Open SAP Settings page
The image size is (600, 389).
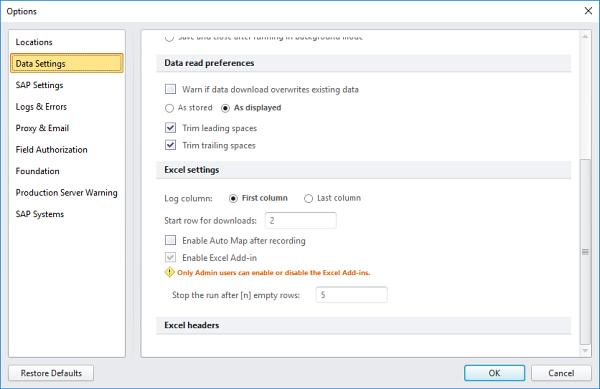click(39, 85)
